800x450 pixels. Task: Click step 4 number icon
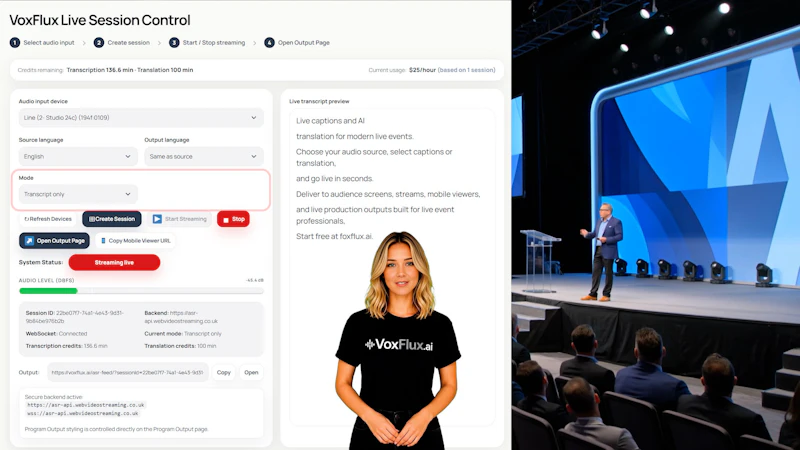tap(269, 43)
